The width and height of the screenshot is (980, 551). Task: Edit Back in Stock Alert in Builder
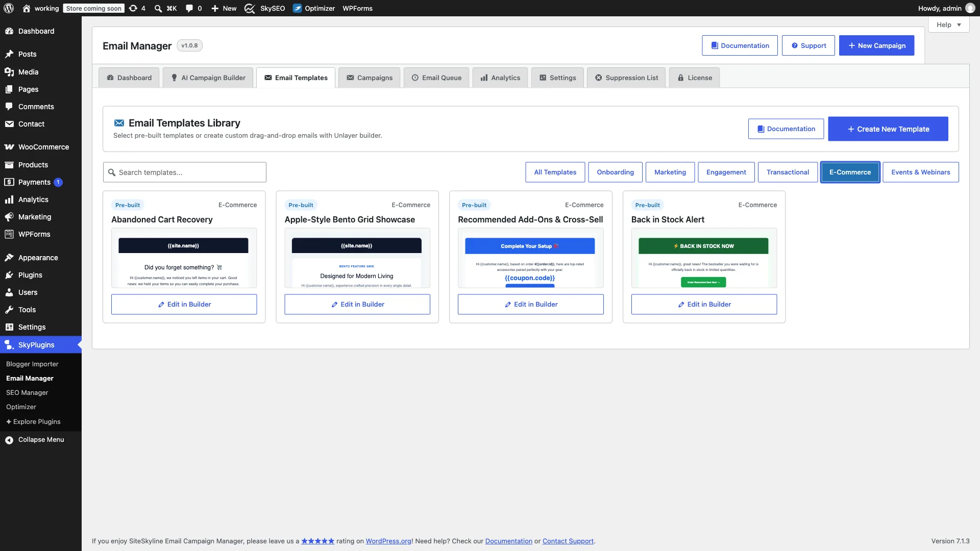click(704, 305)
